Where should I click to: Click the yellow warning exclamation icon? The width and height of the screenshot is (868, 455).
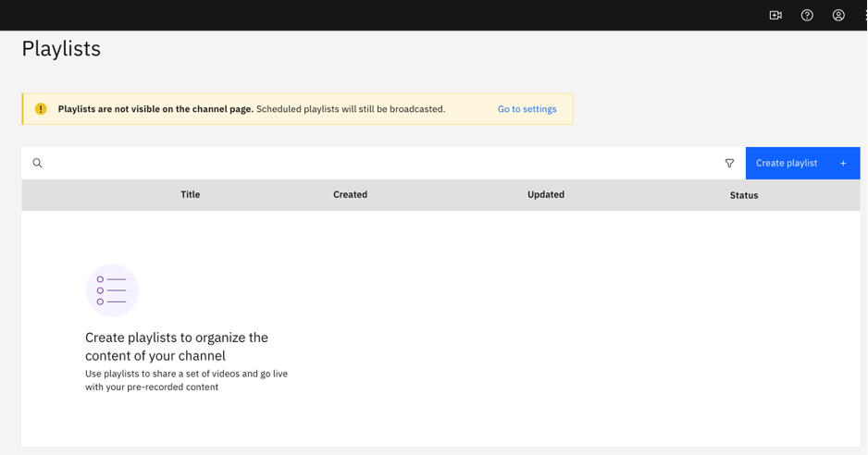coord(41,109)
